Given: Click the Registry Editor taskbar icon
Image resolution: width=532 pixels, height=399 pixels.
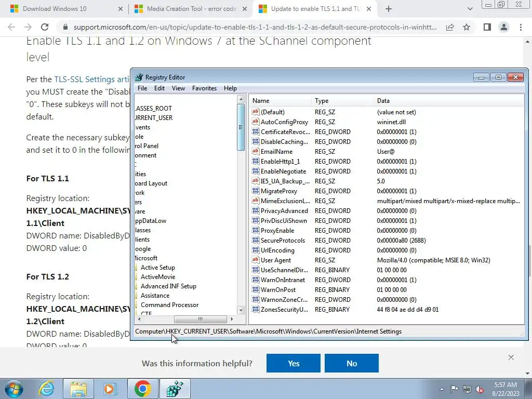Looking at the screenshot, I should click(x=175, y=389).
